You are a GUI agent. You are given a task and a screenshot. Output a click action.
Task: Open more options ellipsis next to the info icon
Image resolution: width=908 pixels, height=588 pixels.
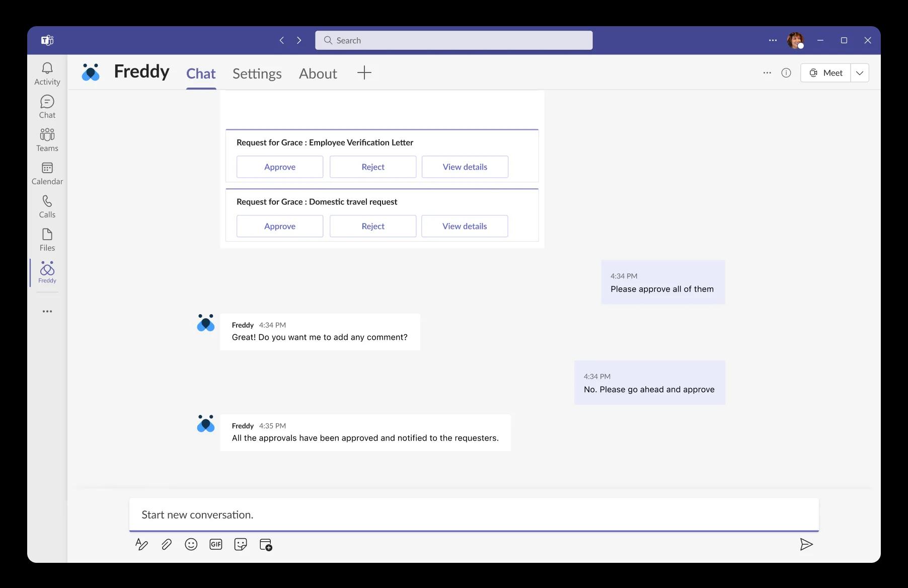(x=767, y=73)
